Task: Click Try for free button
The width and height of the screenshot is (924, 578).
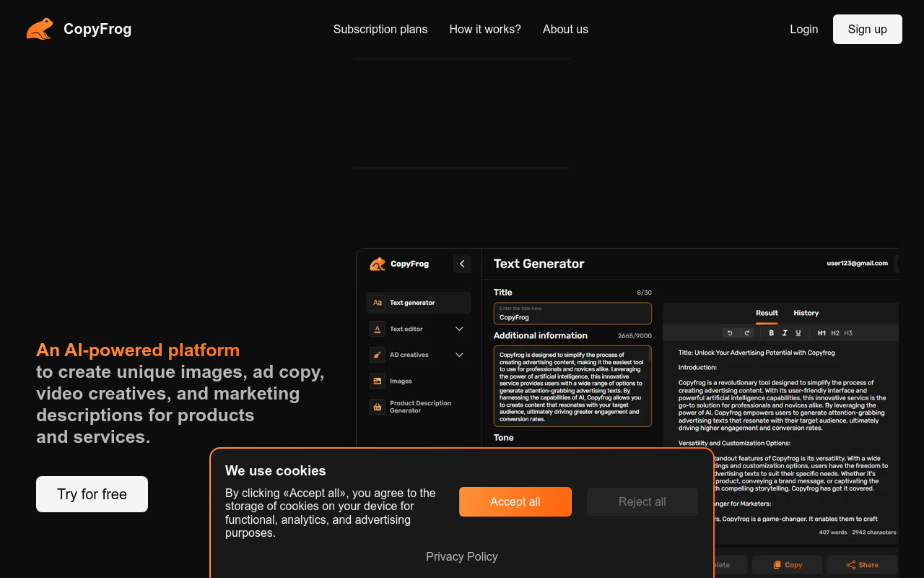Action: [x=92, y=494]
